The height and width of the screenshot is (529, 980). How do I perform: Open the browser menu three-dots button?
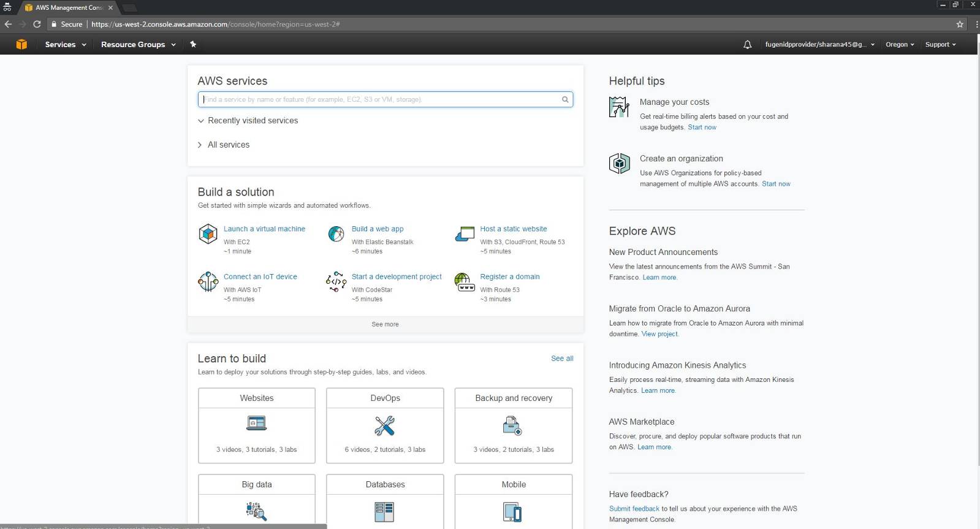pyautogui.click(x=976, y=25)
